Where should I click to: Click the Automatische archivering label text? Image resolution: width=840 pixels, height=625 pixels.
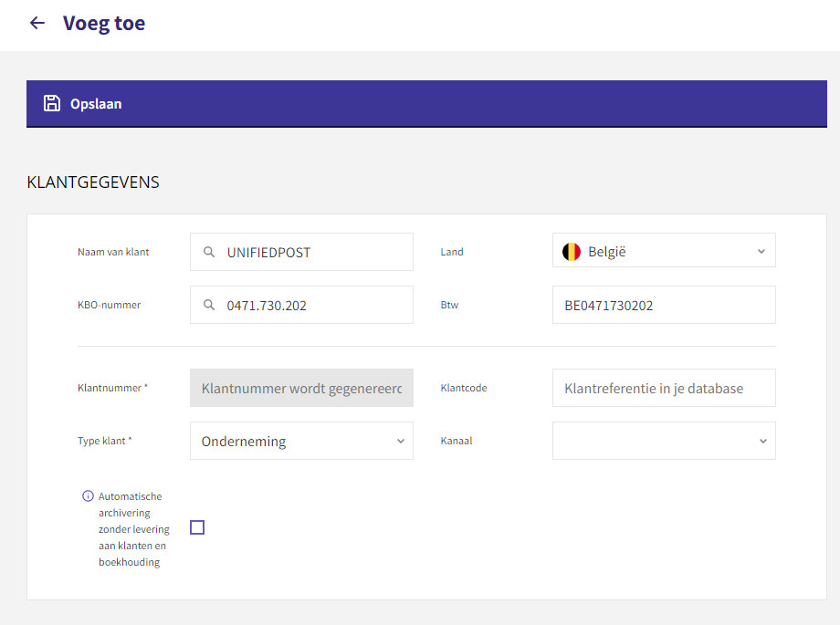(x=134, y=529)
